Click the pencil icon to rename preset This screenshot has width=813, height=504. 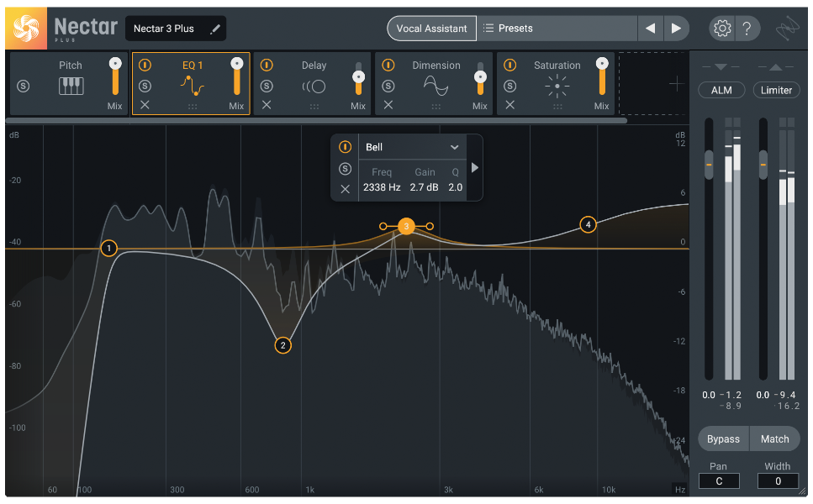(215, 29)
